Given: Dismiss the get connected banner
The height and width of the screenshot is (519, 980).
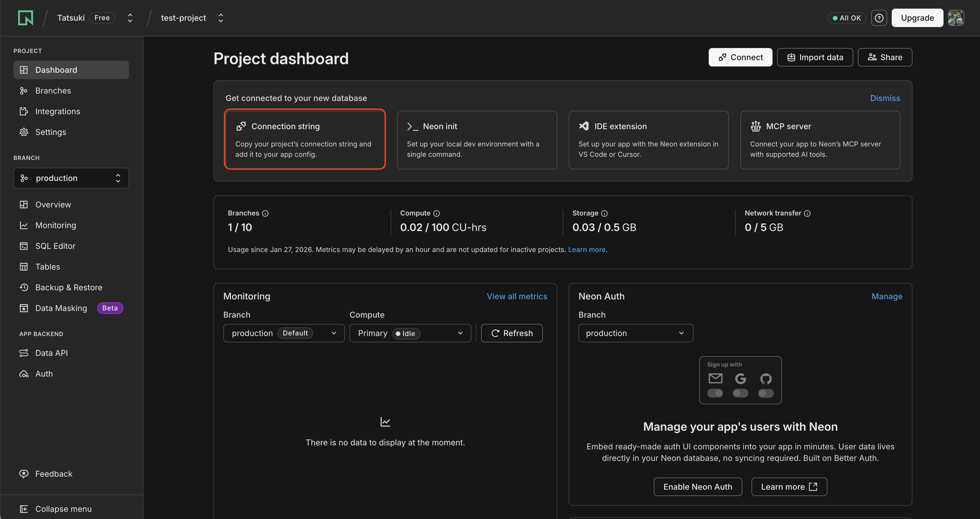Looking at the screenshot, I should 885,98.
